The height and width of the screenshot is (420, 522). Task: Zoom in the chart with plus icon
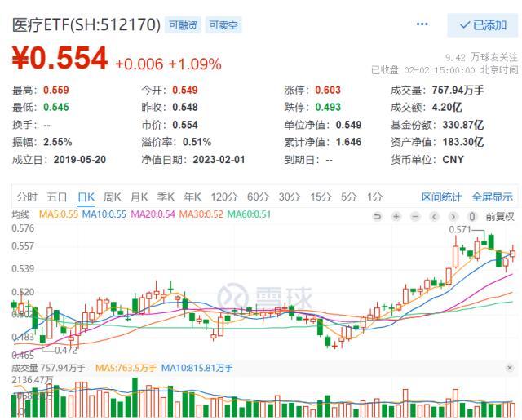point(396,217)
